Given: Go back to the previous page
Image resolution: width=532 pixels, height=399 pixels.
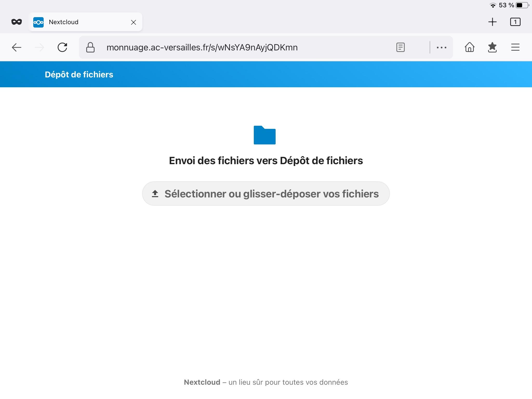Looking at the screenshot, I should (17, 47).
